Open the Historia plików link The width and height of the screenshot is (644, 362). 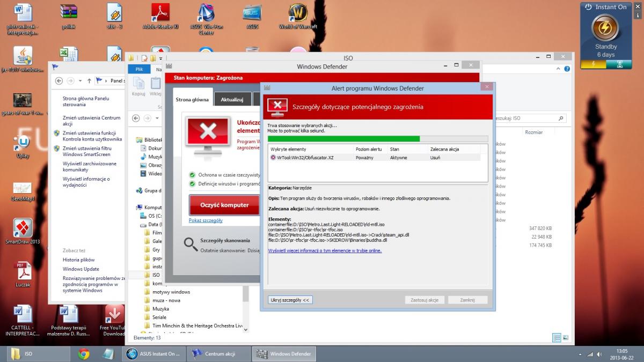[78, 260]
